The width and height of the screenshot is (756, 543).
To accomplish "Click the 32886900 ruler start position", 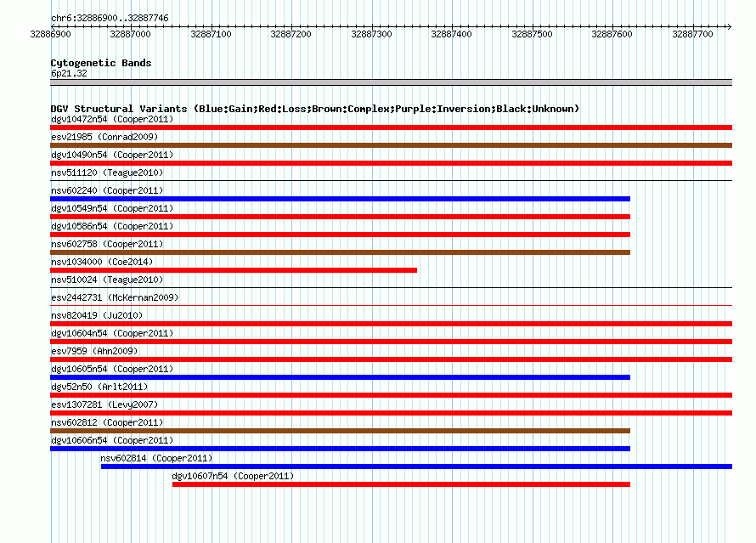I will tap(50, 34).
